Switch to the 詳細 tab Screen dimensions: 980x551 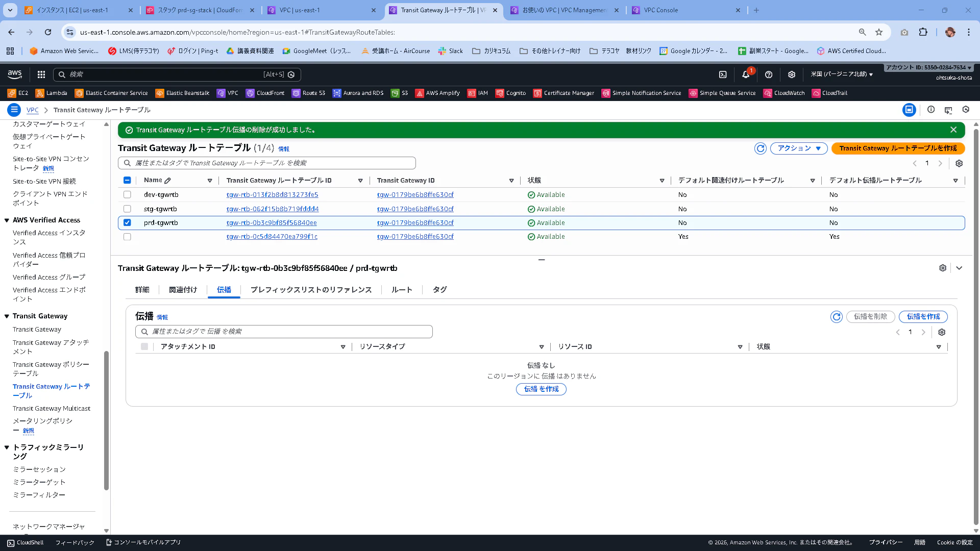(142, 290)
